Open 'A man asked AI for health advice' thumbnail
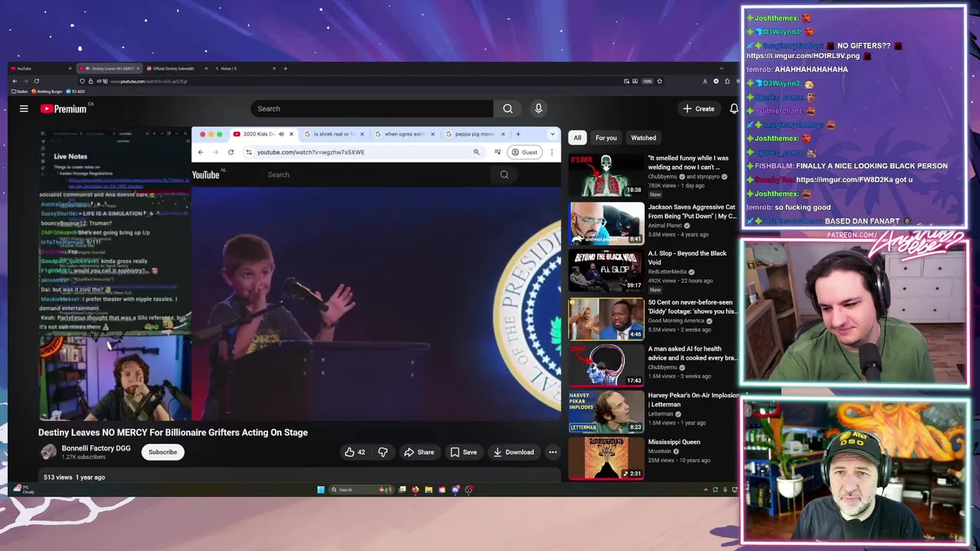The image size is (980, 551). [606, 364]
